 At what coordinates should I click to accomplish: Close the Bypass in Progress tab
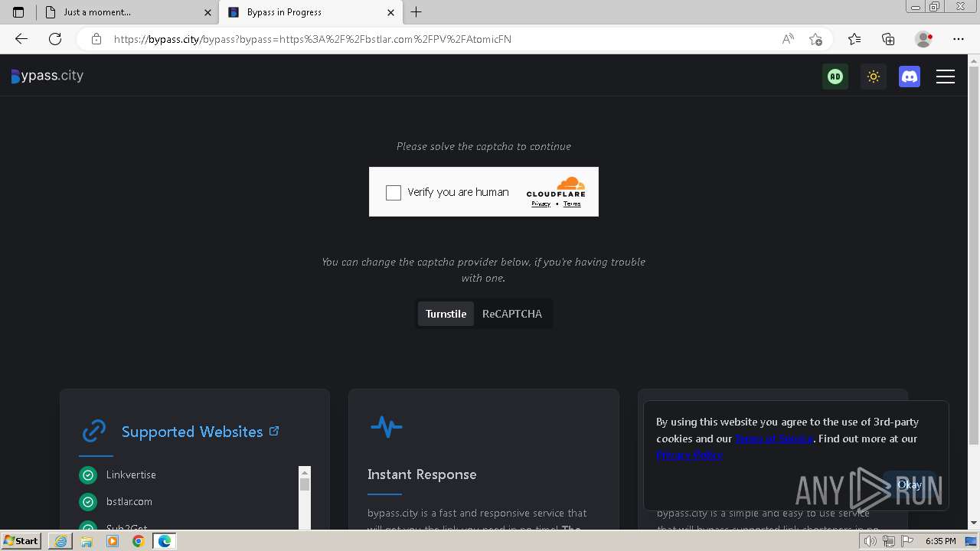[x=390, y=12]
